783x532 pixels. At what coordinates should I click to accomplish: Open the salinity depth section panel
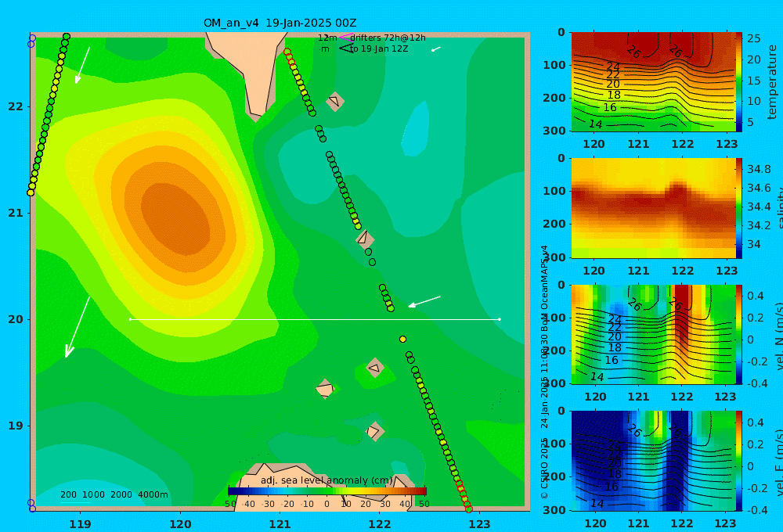click(x=653, y=208)
